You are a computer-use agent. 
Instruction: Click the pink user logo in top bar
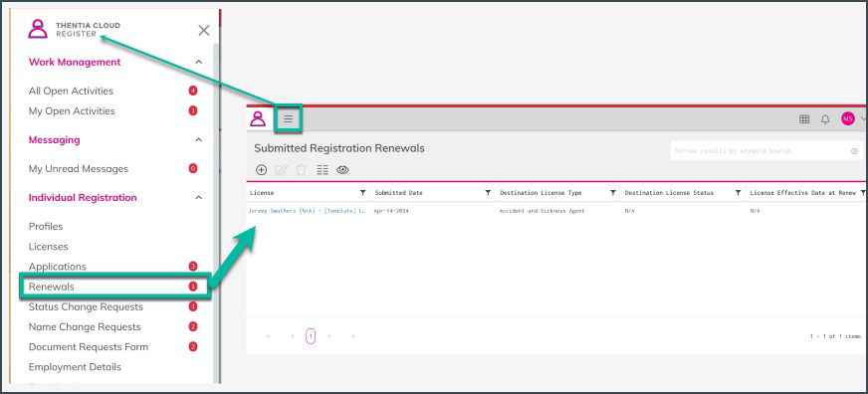click(x=258, y=118)
